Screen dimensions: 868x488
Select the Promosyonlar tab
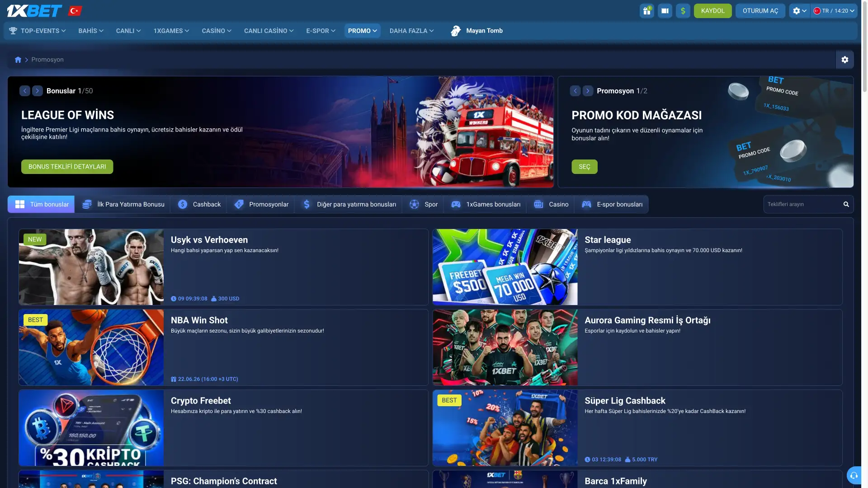pyautogui.click(x=261, y=204)
